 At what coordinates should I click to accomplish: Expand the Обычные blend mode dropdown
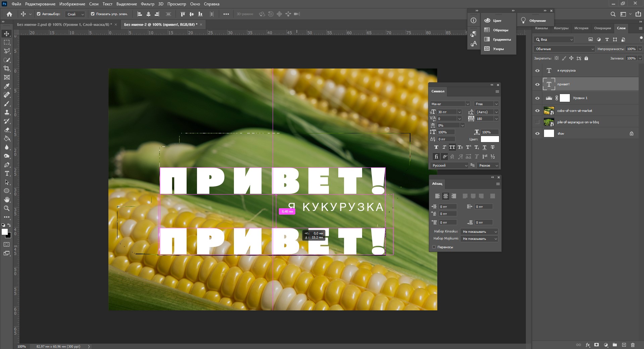pyautogui.click(x=564, y=49)
